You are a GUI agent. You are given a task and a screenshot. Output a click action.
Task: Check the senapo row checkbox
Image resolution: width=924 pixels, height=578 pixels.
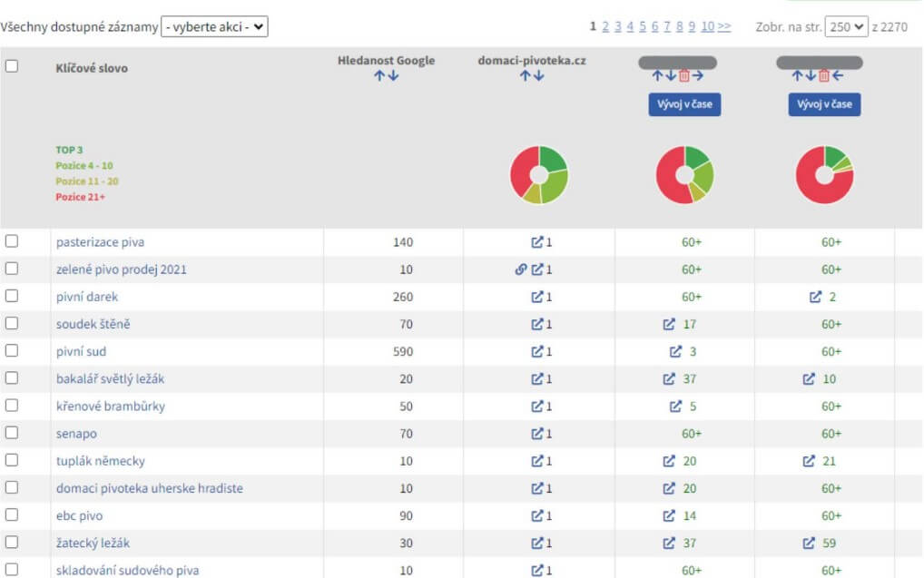(x=12, y=433)
